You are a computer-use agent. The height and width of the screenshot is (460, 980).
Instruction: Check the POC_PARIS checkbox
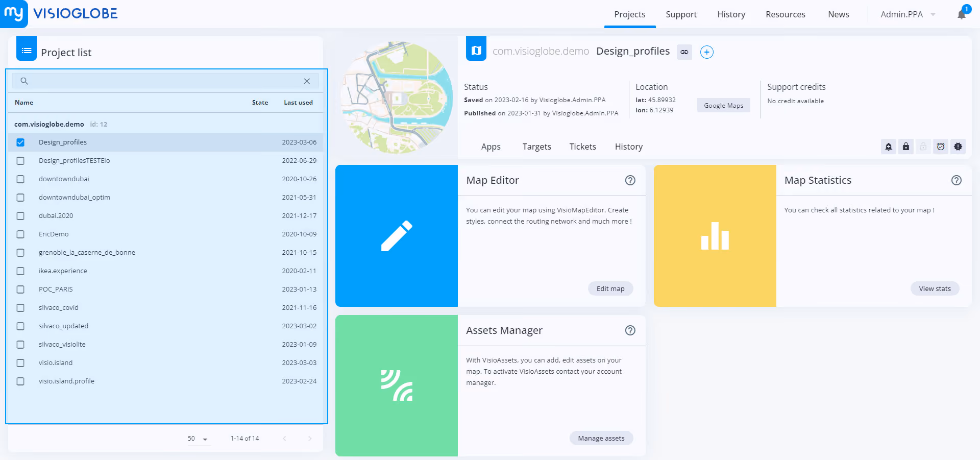coord(20,289)
